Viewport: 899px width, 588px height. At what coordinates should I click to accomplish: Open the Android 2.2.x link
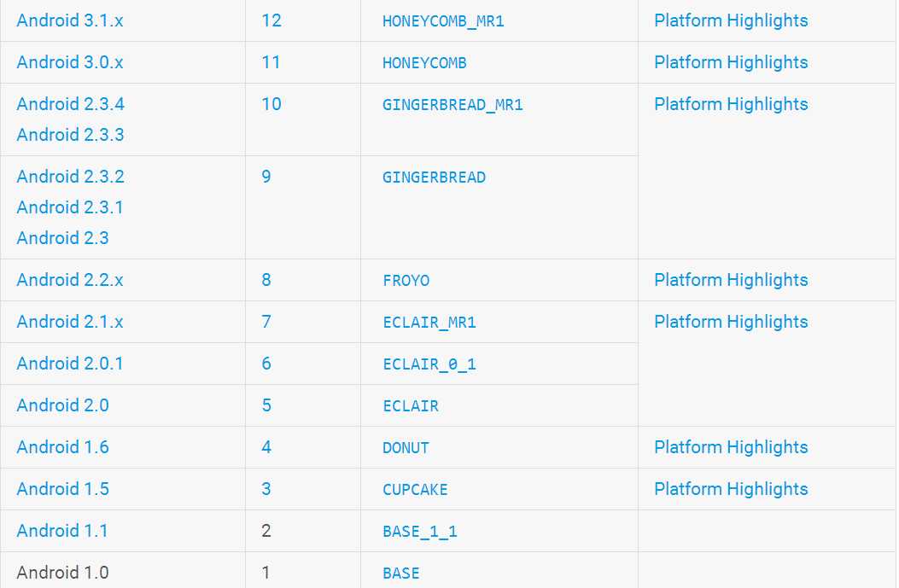(70, 280)
